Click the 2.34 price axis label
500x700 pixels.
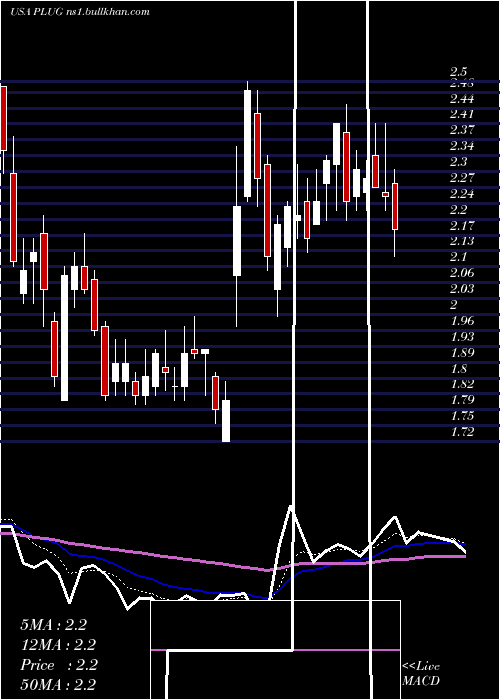[x=462, y=146]
